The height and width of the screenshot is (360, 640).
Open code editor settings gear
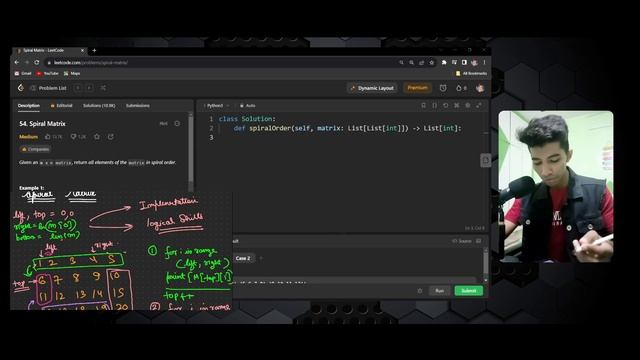click(468, 105)
